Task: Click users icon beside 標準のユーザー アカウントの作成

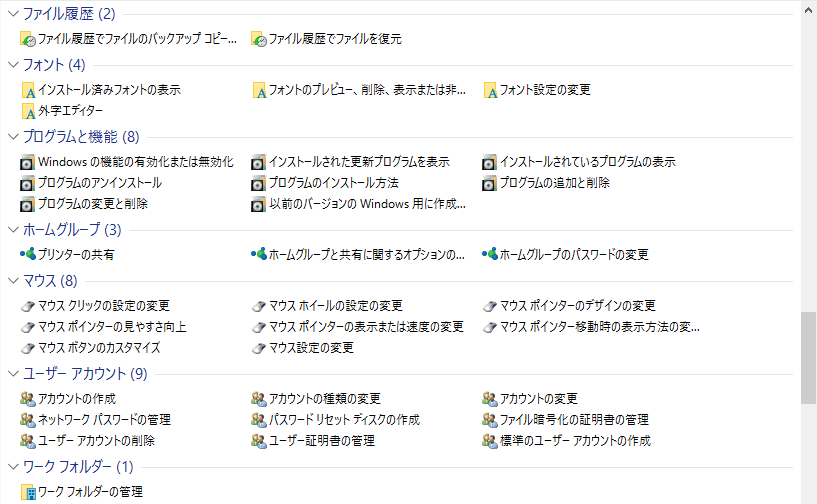Action: point(490,441)
